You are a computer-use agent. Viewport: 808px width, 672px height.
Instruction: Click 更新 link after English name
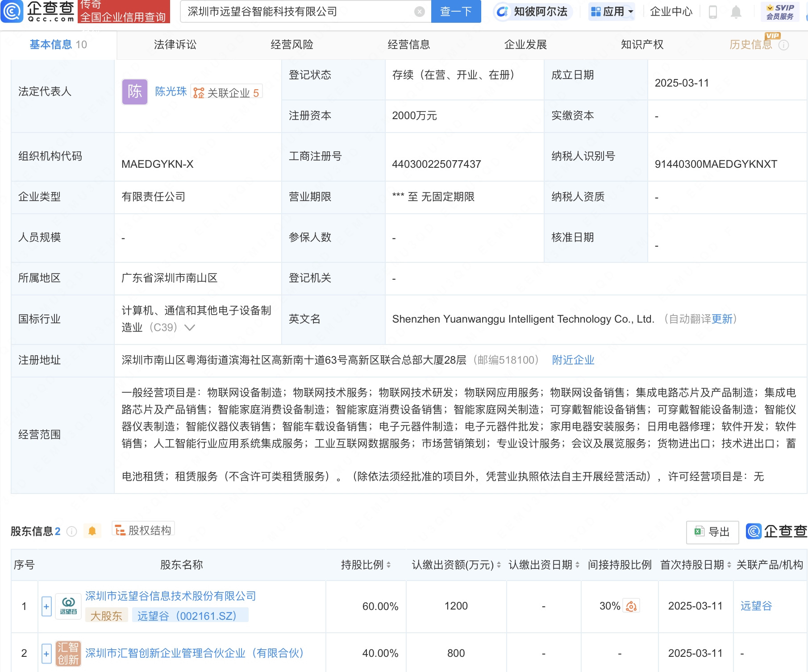coord(722,319)
